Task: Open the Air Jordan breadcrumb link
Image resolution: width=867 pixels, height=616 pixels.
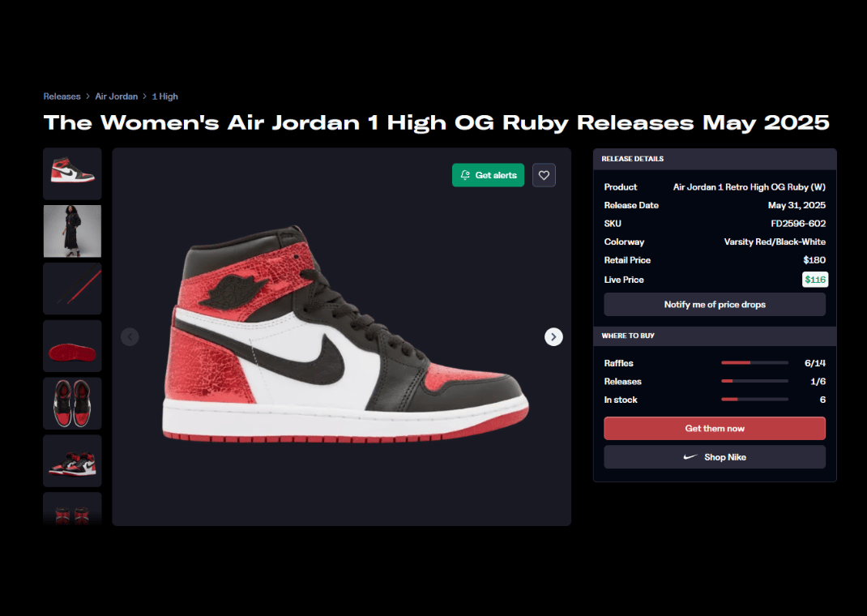Action: coord(116,96)
